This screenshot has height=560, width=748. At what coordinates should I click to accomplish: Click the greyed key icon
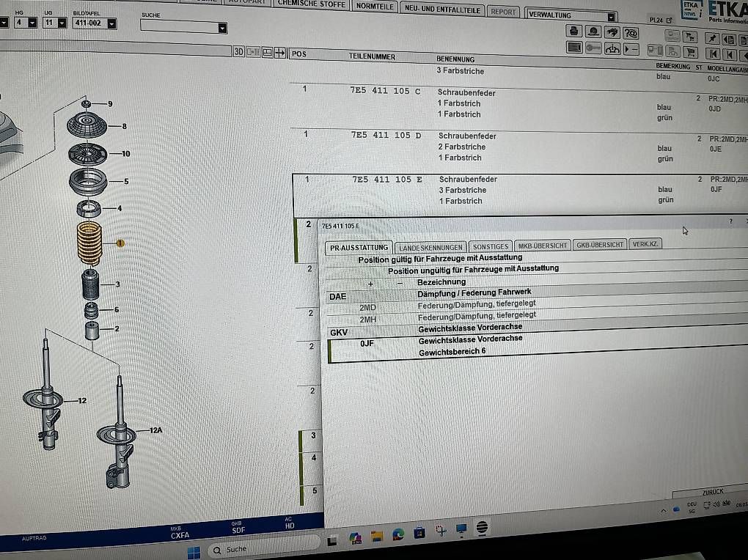click(x=593, y=48)
